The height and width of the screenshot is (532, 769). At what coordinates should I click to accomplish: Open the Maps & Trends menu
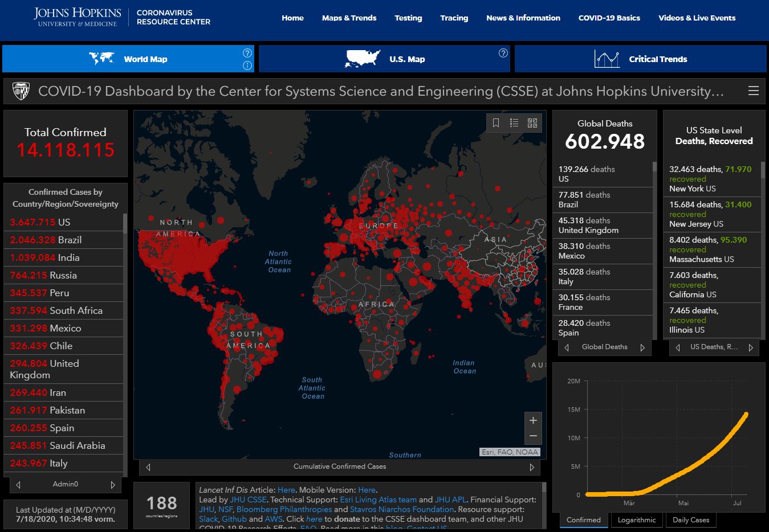[x=349, y=18]
